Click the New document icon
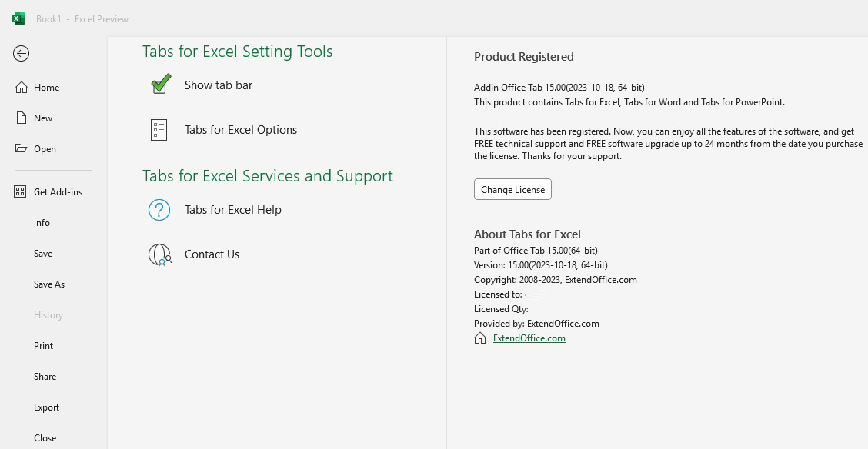Image resolution: width=868 pixels, height=449 pixels. [21, 118]
